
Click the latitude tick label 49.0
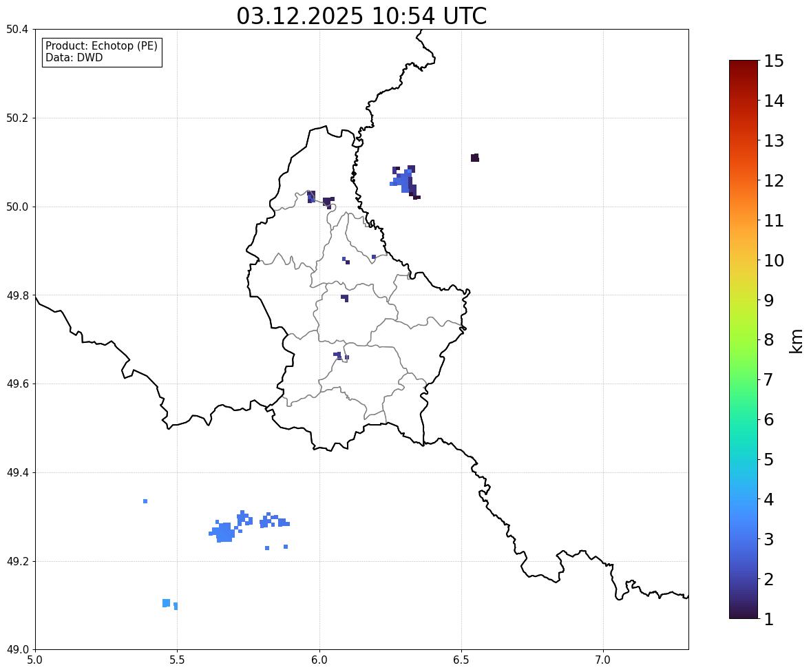click(18, 650)
